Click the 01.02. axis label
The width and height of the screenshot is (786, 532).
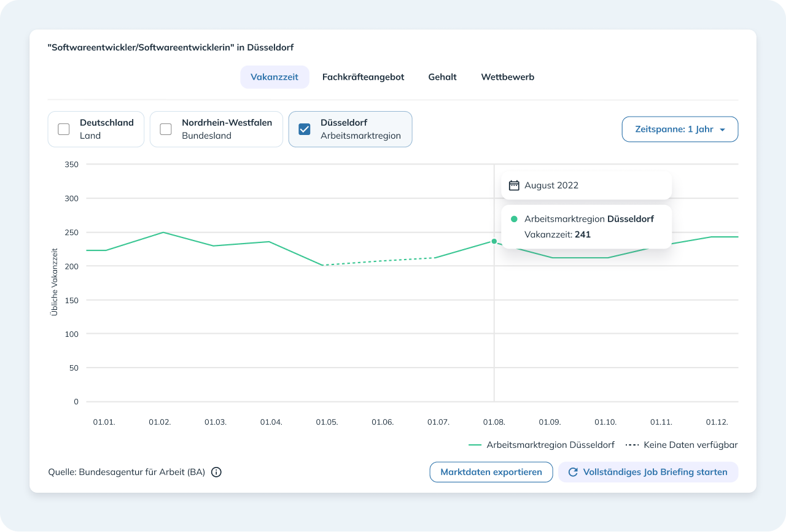click(x=160, y=422)
